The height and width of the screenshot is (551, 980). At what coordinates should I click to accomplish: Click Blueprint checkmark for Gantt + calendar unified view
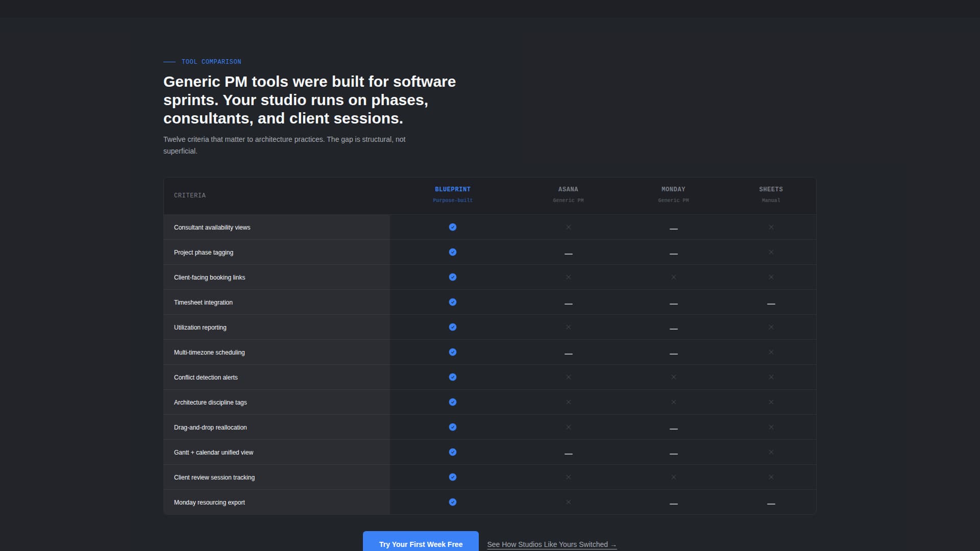[453, 452]
